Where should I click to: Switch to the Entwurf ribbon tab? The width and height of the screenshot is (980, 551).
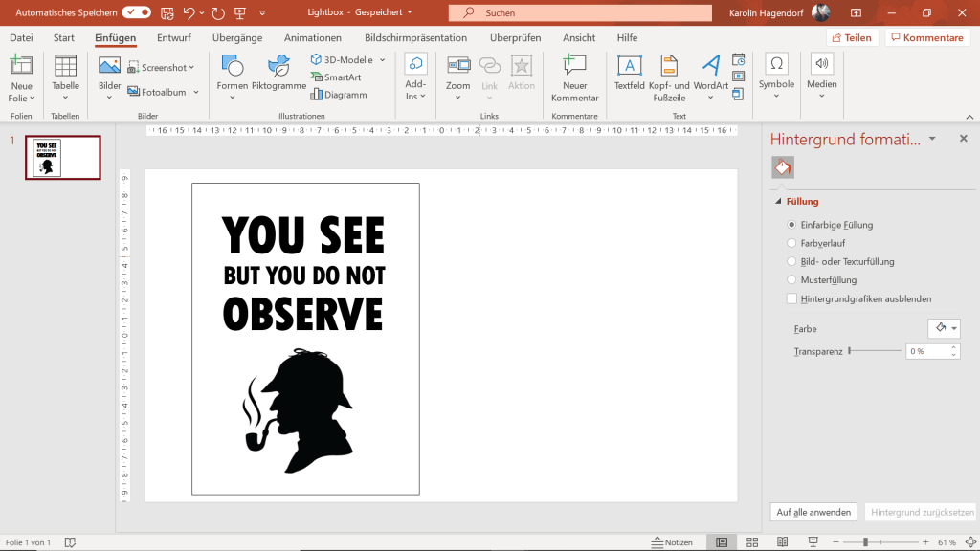(173, 38)
